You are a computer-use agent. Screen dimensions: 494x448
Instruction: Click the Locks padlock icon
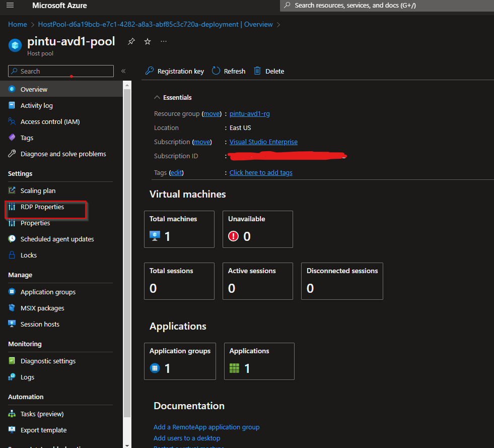(12, 254)
